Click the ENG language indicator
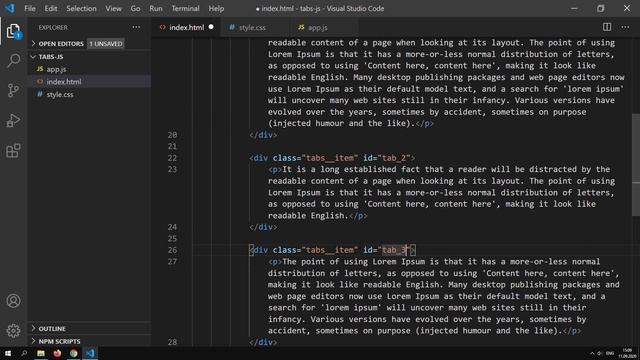This screenshot has width=640, height=360. pyautogui.click(x=610, y=353)
